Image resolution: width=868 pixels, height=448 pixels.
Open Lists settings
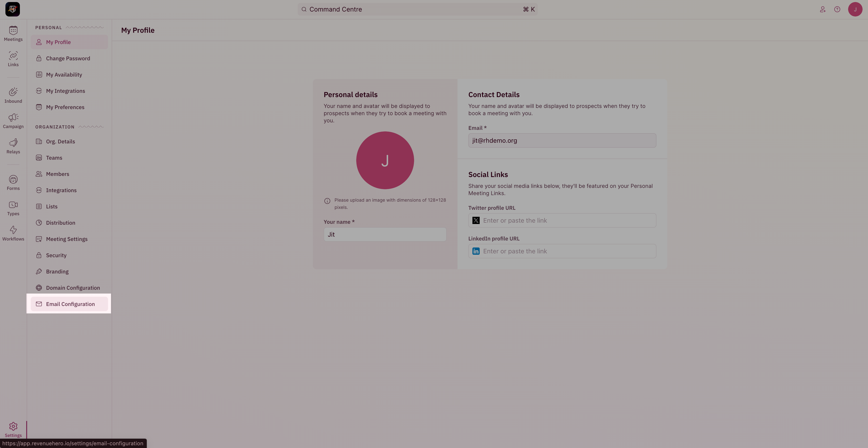[x=69, y=206]
